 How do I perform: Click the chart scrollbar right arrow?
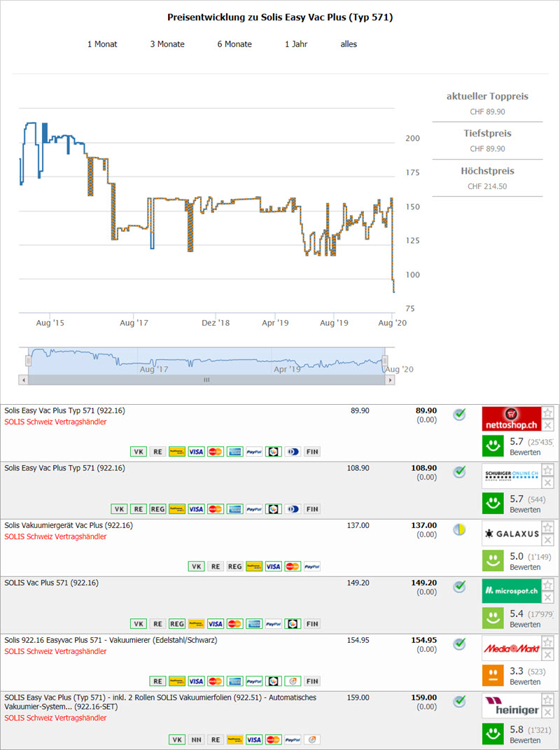391,380
